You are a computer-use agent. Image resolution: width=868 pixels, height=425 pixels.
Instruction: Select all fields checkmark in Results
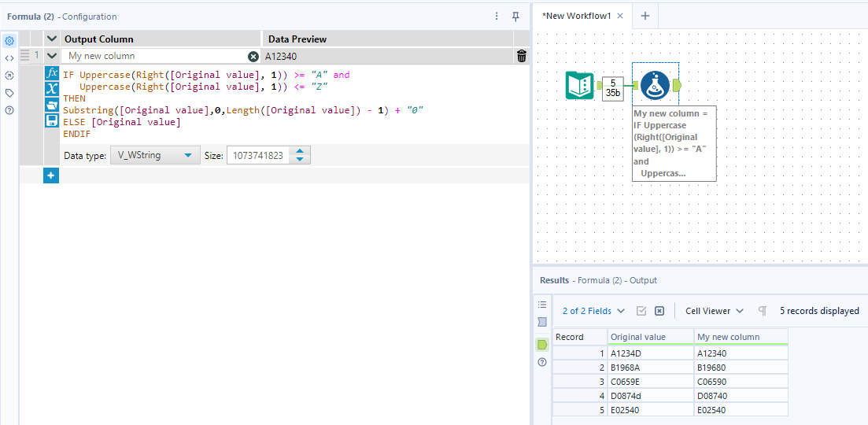click(641, 311)
